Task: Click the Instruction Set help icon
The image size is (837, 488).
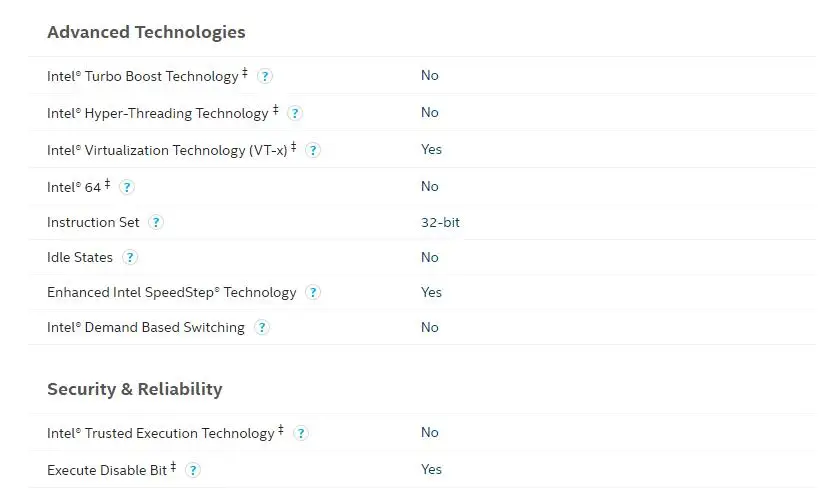Action: (x=156, y=222)
